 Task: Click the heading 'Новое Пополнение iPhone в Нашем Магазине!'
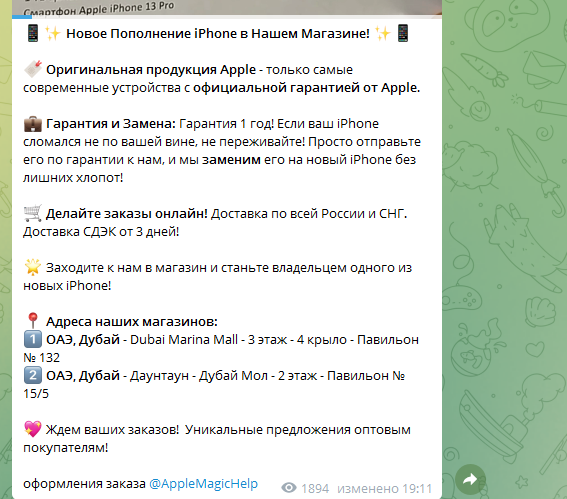click(218, 33)
